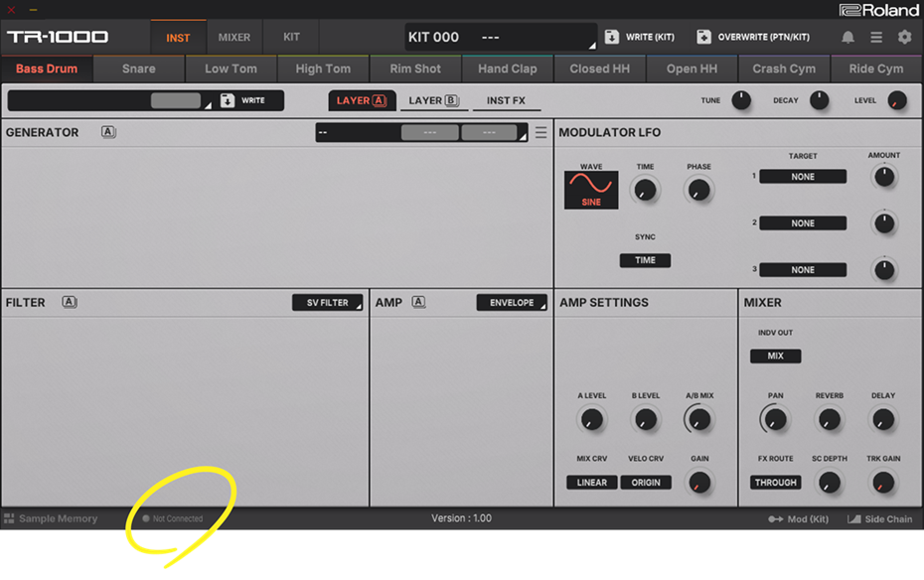Switch to the KIT tab
The width and height of the screenshot is (924, 580).
pos(291,37)
